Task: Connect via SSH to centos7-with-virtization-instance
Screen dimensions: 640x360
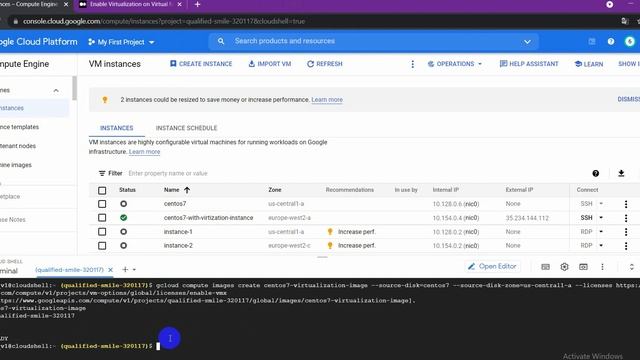Action: coord(586,218)
